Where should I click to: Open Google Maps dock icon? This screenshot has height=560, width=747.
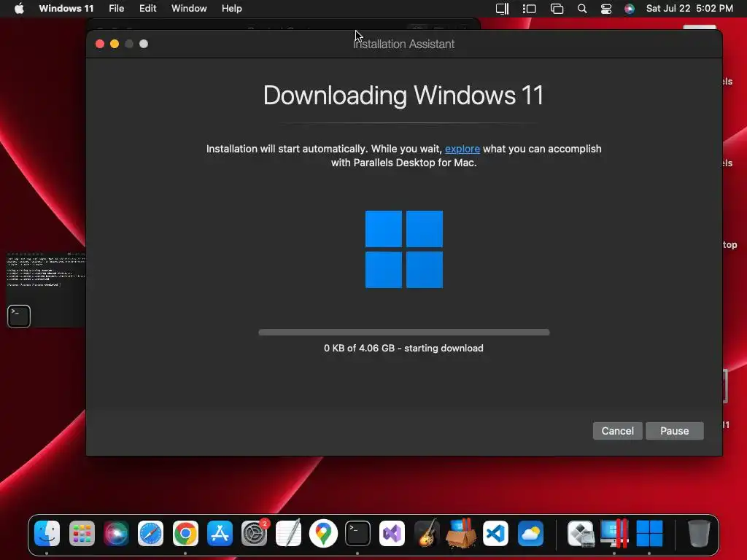pos(323,533)
